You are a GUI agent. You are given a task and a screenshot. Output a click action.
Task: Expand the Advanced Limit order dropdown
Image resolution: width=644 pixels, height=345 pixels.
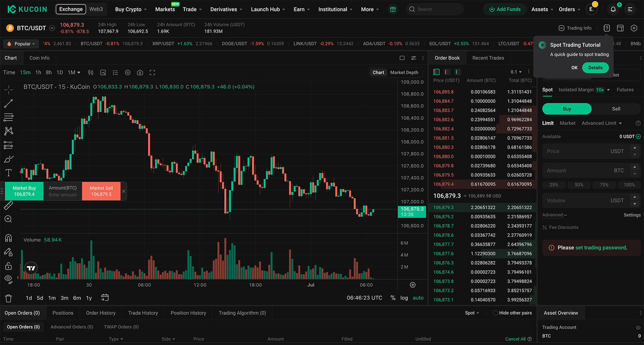click(x=602, y=123)
